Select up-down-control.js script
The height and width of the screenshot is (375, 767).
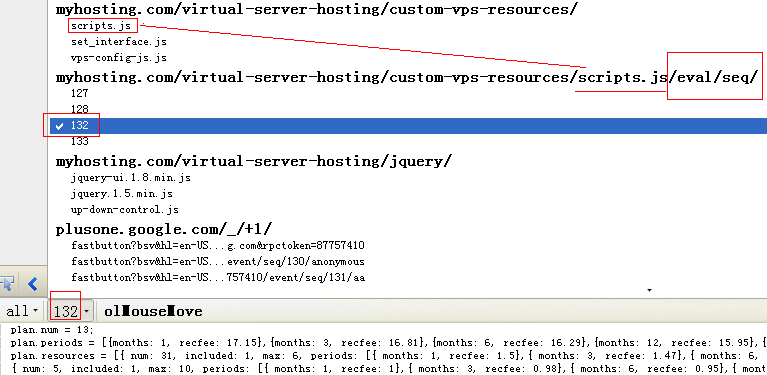pyautogui.click(x=125, y=210)
